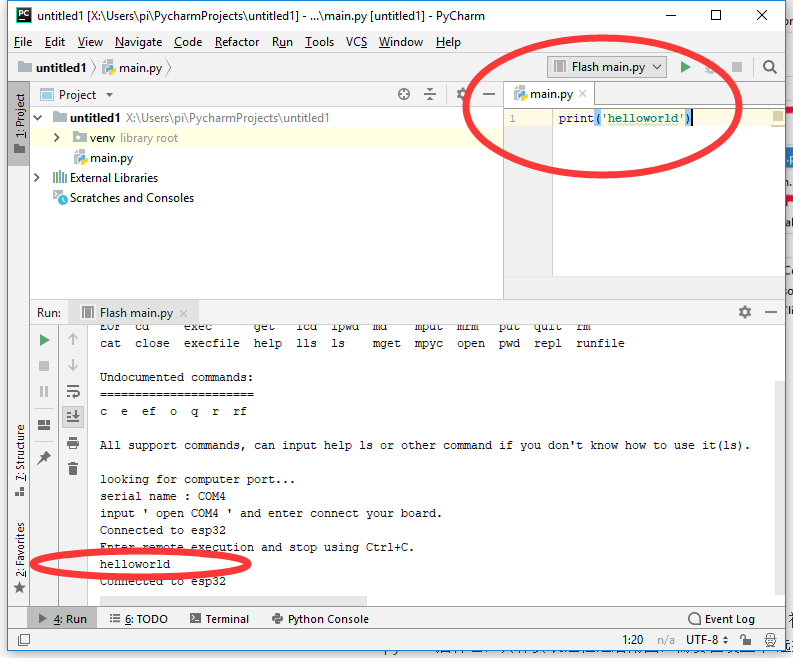Expand External Libraries node
The height and width of the screenshot is (658, 793).
pos(38,178)
